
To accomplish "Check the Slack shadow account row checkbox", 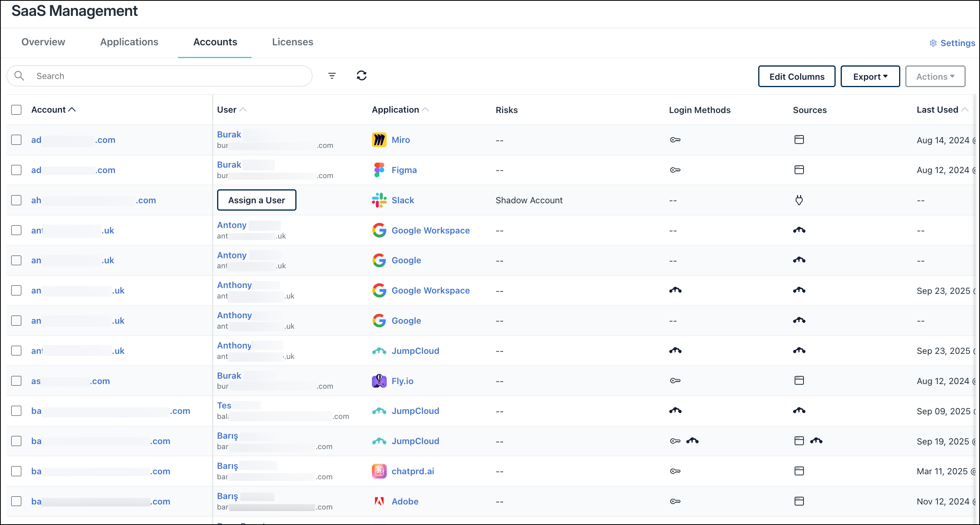I will pos(16,200).
